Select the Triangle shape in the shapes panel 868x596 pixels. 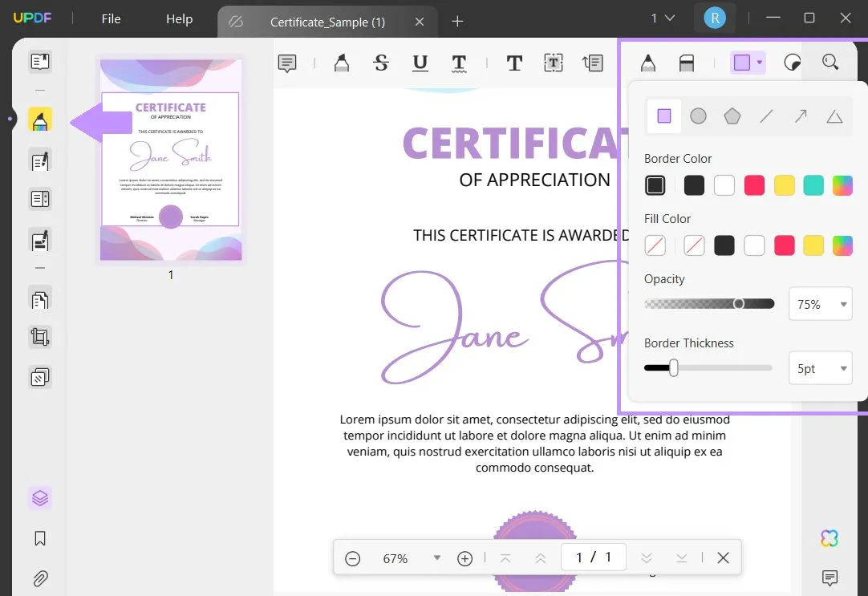coord(834,116)
